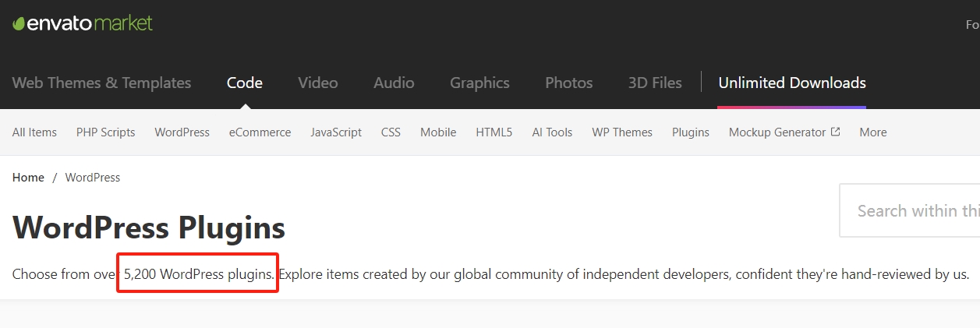Select WordPress in the subnavigation bar

(x=182, y=132)
